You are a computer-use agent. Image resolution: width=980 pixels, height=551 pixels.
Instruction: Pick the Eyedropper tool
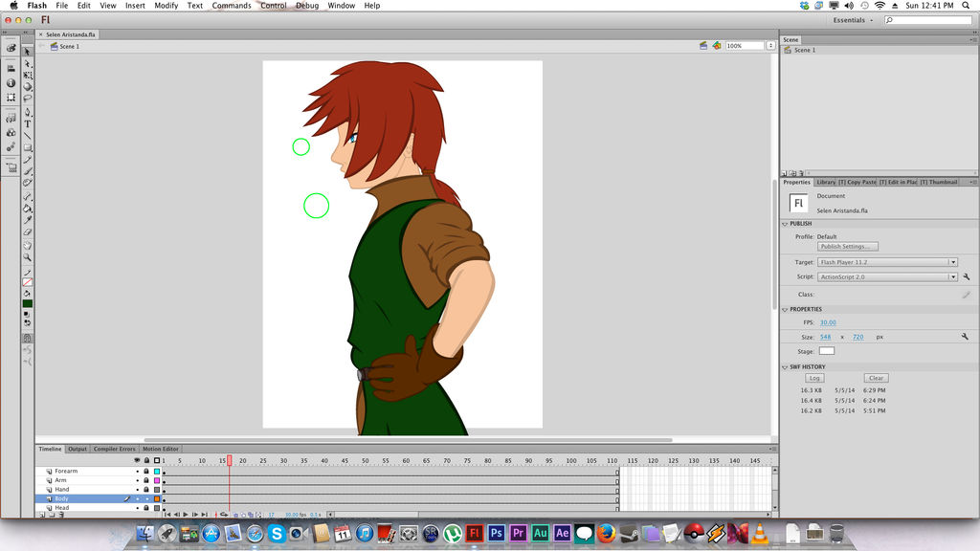coord(28,220)
